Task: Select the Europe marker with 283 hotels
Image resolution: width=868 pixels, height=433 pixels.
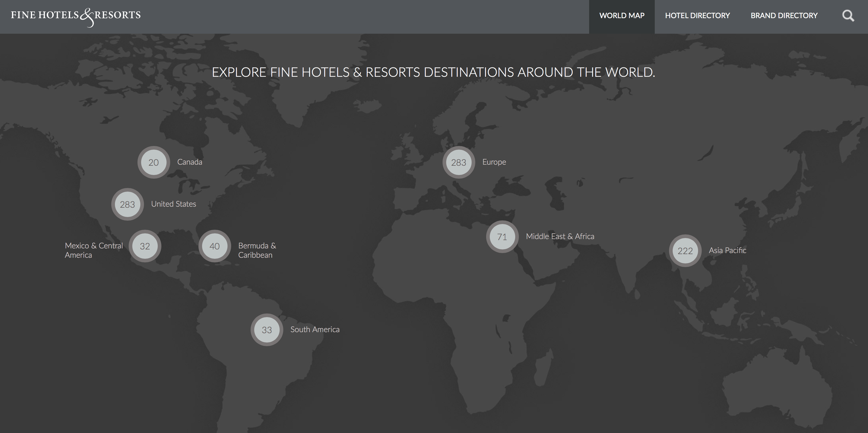Action: tap(458, 162)
